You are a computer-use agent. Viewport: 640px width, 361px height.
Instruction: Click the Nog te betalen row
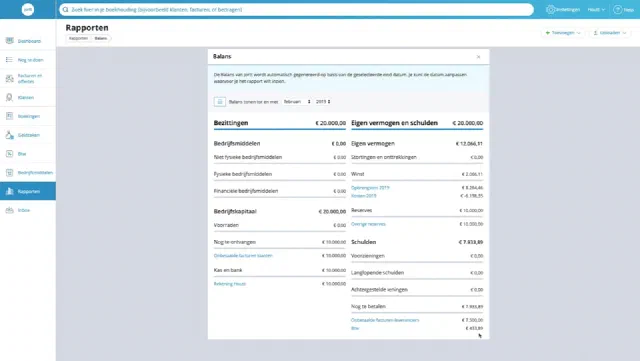[x=417, y=306]
